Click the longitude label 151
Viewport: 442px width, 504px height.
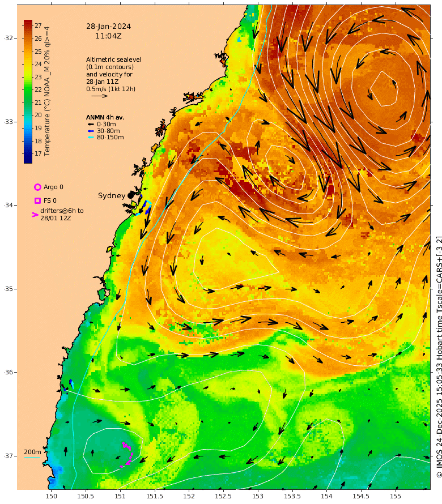click(120, 496)
